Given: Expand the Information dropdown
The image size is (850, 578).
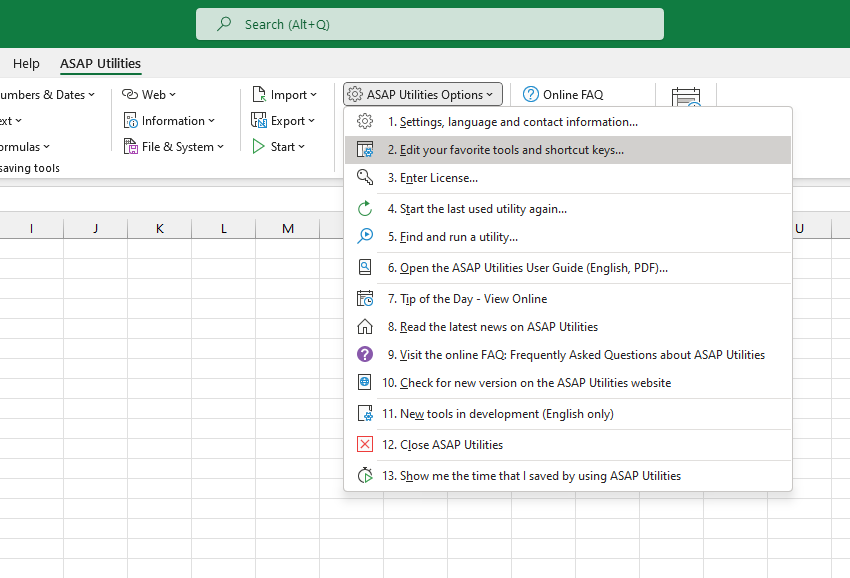Looking at the screenshot, I should (x=211, y=120).
